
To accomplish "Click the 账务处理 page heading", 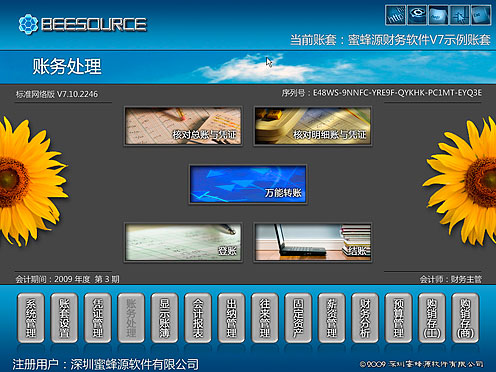I will 67,66.
